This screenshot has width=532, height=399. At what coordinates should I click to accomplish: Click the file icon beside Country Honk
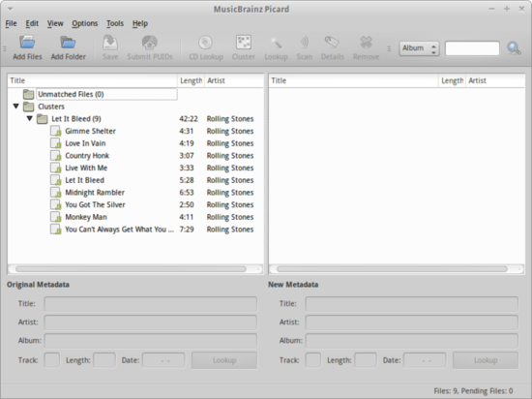pos(56,156)
